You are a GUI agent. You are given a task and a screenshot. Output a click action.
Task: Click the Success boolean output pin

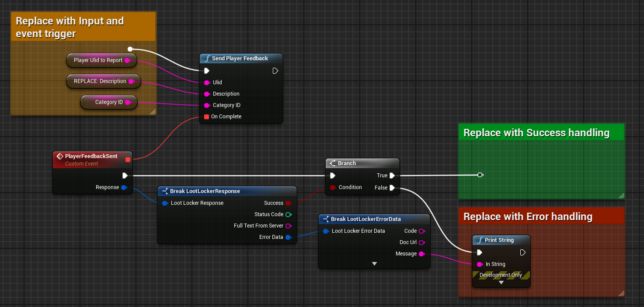click(x=288, y=203)
